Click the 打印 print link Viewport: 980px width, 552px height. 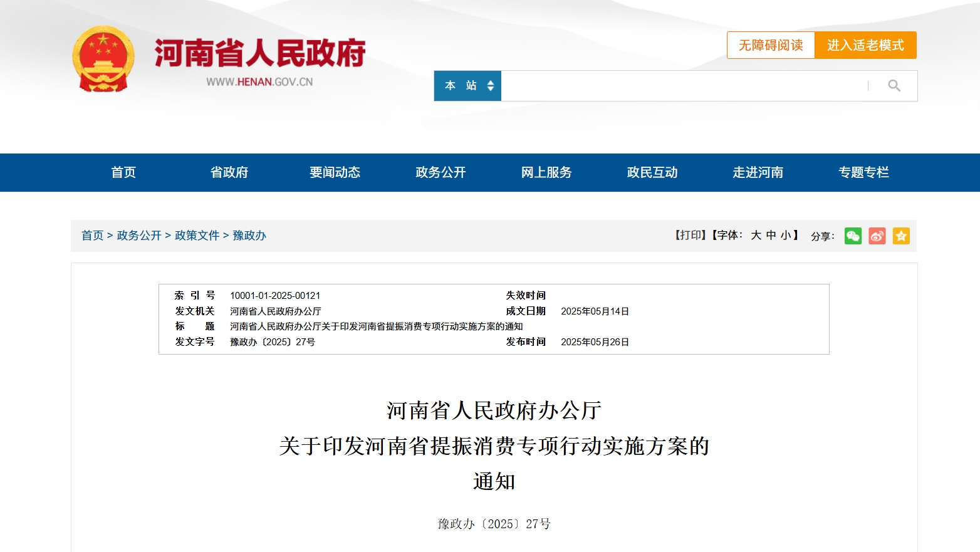click(690, 235)
